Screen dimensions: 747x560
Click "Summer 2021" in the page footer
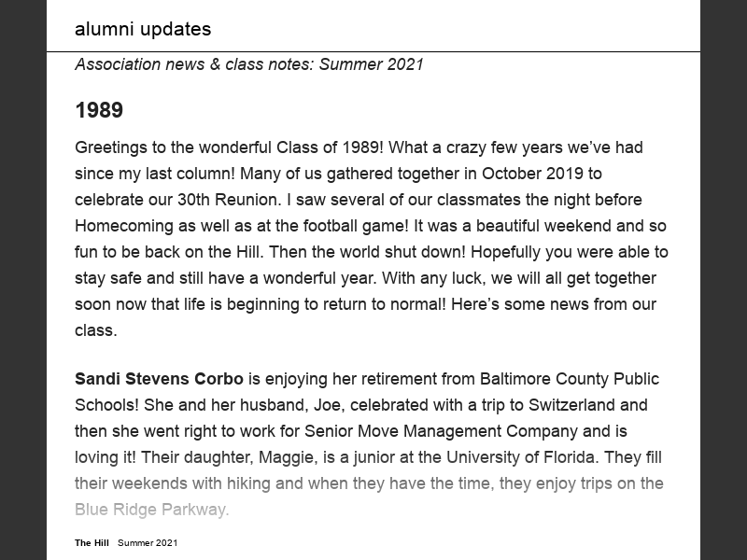tap(148, 542)
